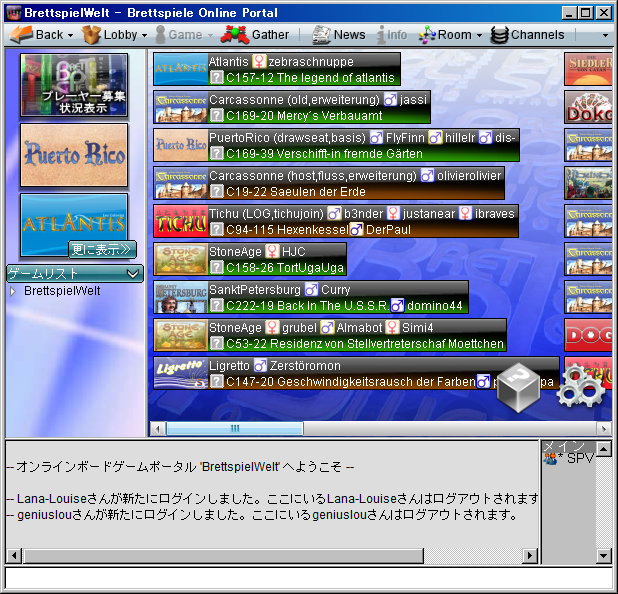618x594 pixels.
Task: Click user list scroll-up arrow
Action: click(x=604, y=449)
